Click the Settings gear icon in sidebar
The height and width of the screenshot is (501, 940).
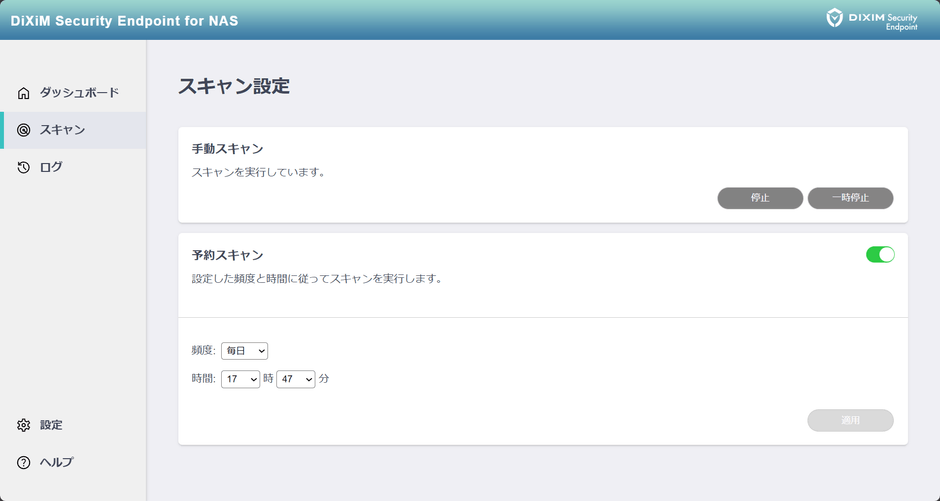[x=23, y=425]
